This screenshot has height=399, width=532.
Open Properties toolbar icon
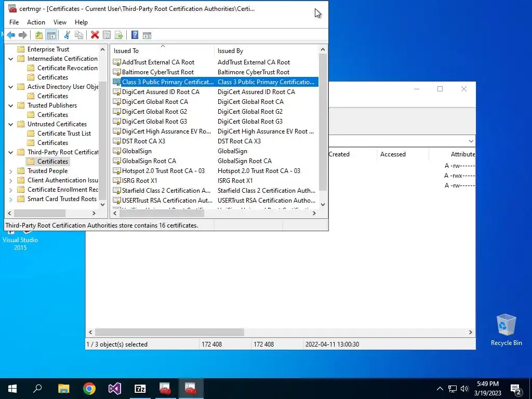pos(107,35)
